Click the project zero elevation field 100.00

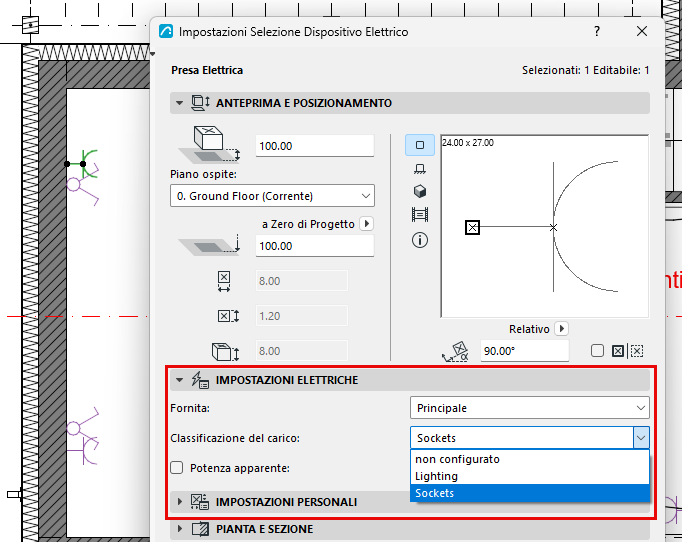tap(314, 246)
